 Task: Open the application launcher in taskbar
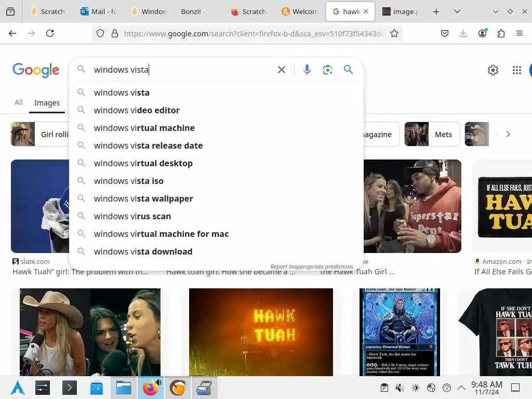click(x=17, y=388)
